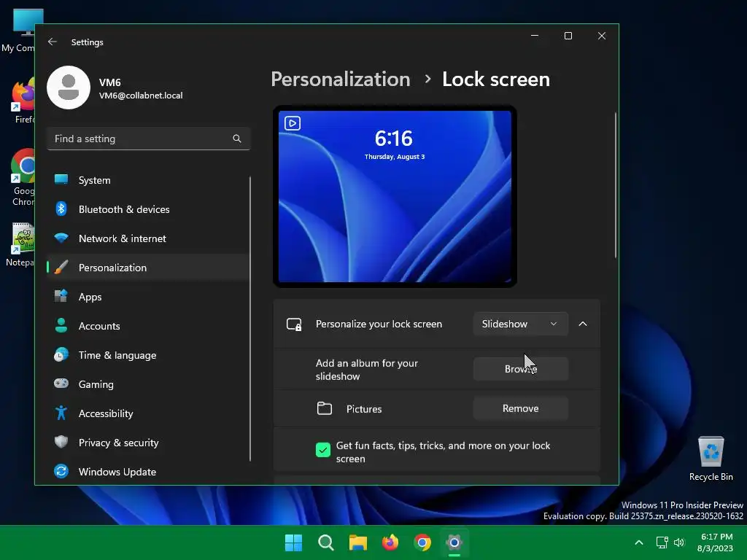
Task: Open Gaming settings
Action: pos(147,384)
